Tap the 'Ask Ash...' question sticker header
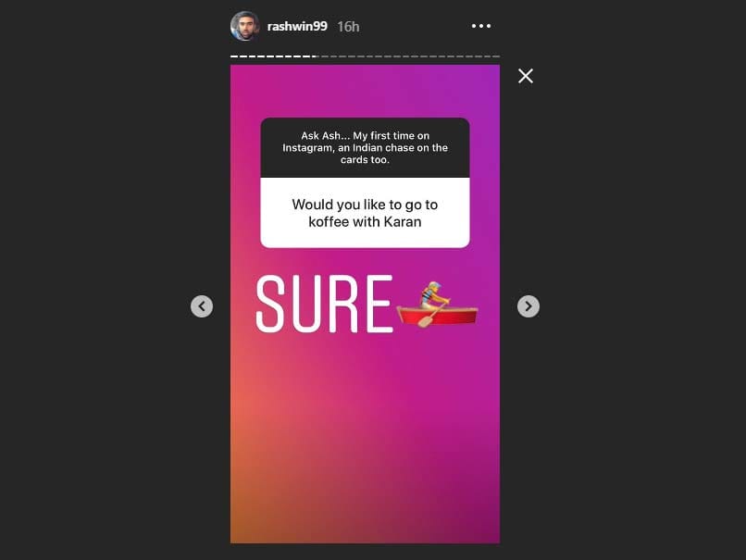 (x=365, y=147)
